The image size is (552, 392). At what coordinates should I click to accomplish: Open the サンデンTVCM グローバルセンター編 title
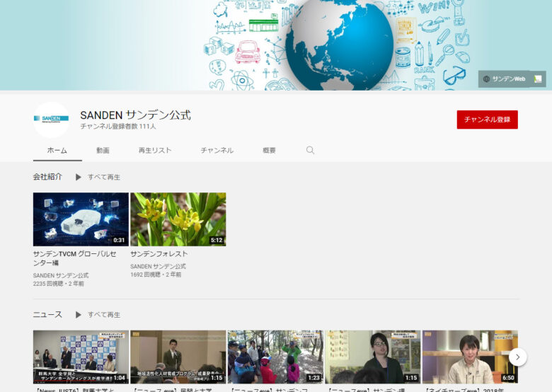click(x=74, y=258)
